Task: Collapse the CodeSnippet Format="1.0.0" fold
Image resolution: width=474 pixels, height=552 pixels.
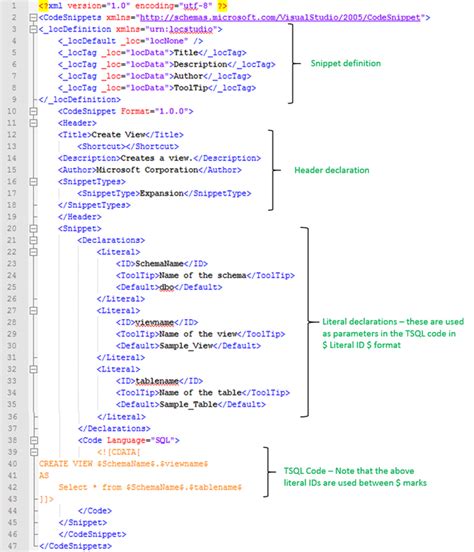Action: click(33, 111)
